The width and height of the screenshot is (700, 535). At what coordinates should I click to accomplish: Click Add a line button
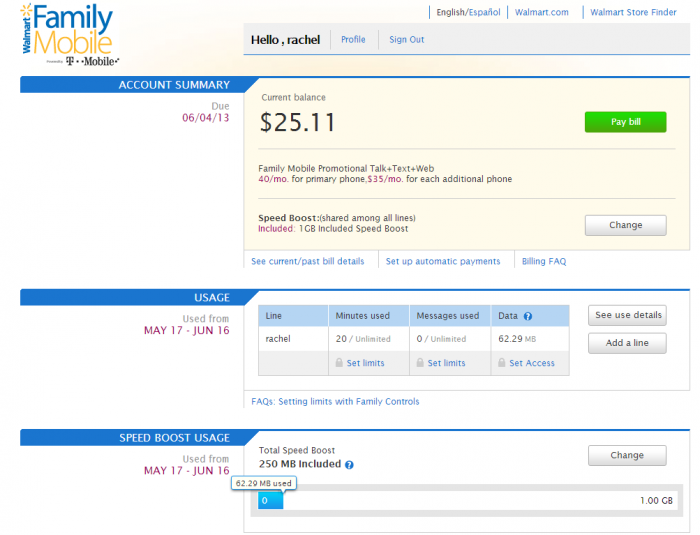[x=627, y=343]
